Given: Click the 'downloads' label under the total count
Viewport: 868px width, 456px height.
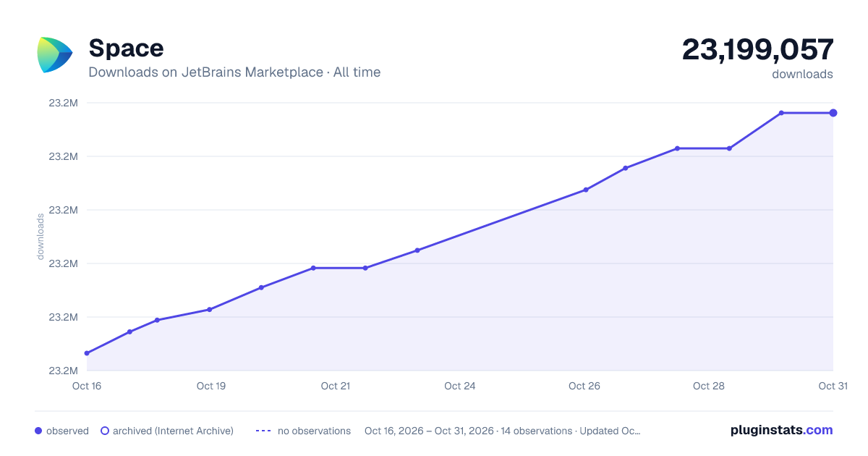Looking at the screenshot, I should click(x=802, y=74).
